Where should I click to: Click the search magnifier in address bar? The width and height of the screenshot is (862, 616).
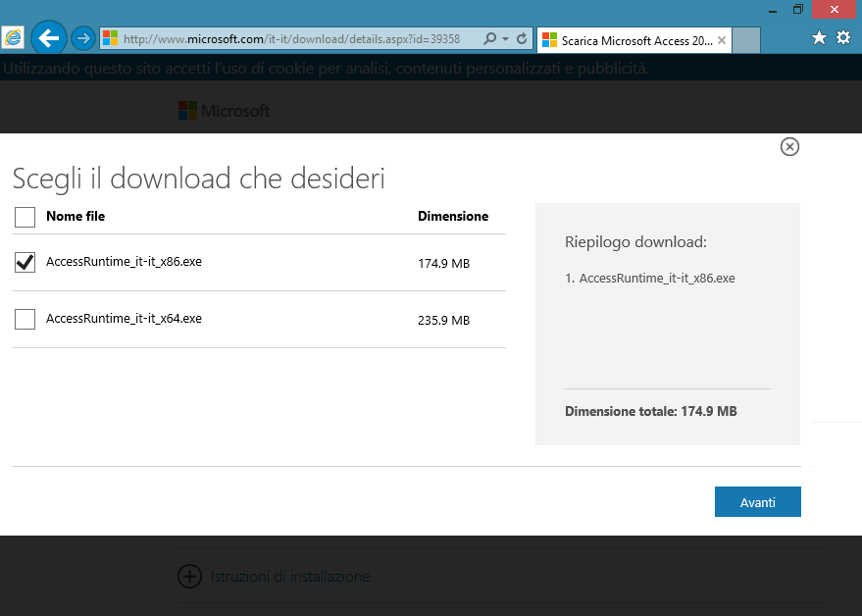490,39
